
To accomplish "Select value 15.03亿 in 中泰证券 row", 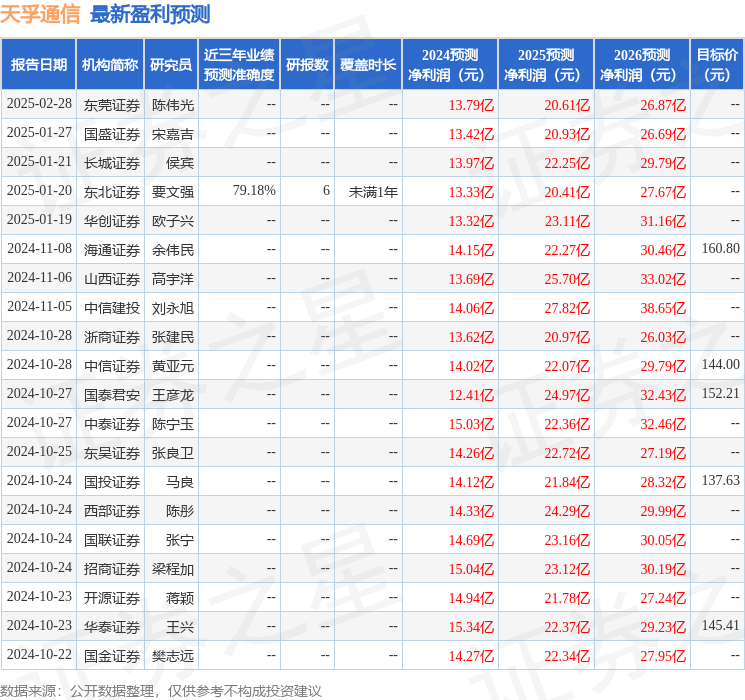I will 471,424.
